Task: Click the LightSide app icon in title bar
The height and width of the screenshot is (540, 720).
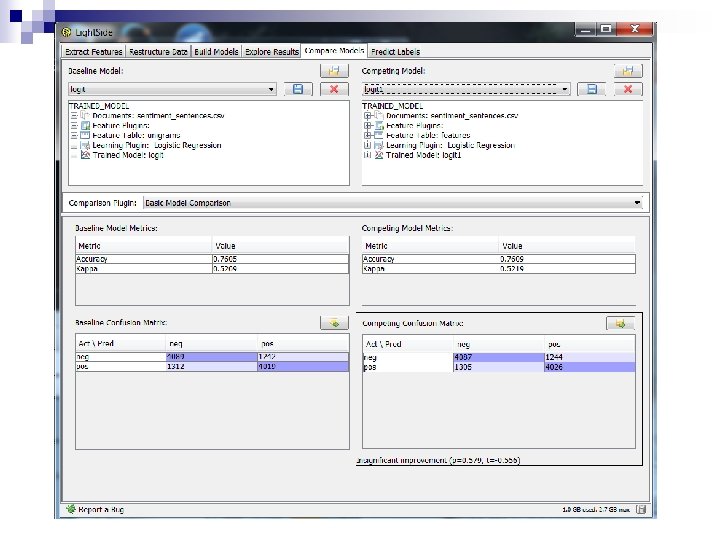Action: (x=67, y=32)
